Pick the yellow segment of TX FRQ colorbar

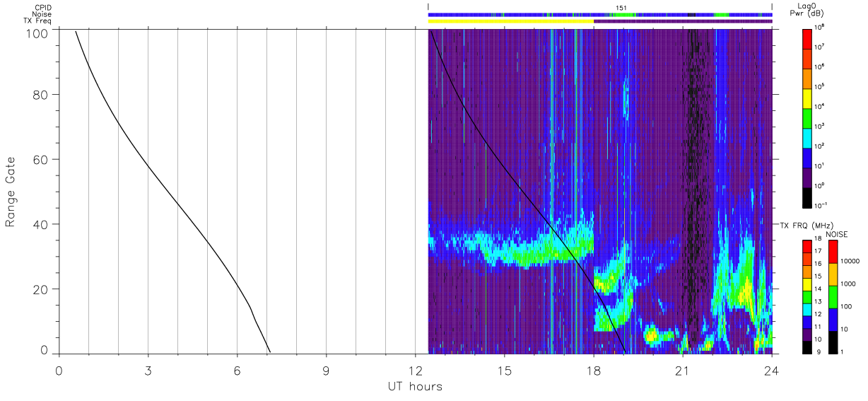pyautogui.click(x=807, y=284)
